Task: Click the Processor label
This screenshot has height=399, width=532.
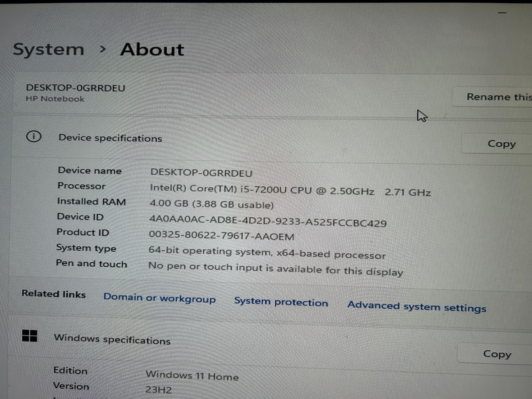Action: (81, 186)
